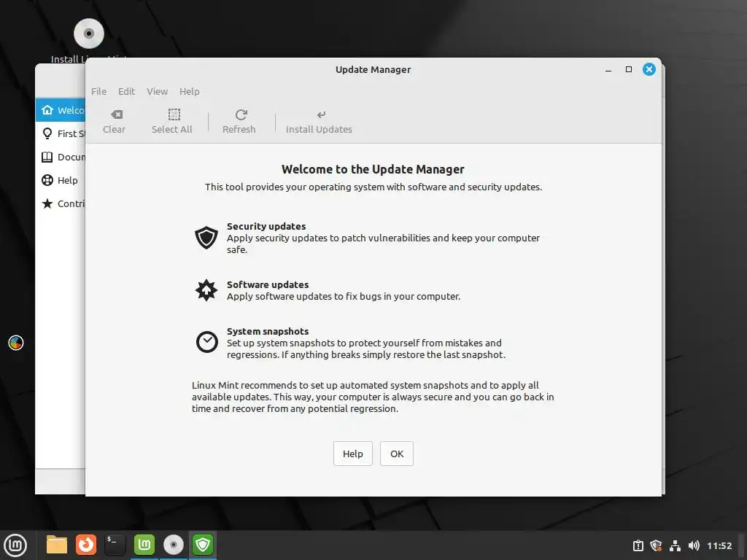Open the network connection tray icon

point(675,545)
